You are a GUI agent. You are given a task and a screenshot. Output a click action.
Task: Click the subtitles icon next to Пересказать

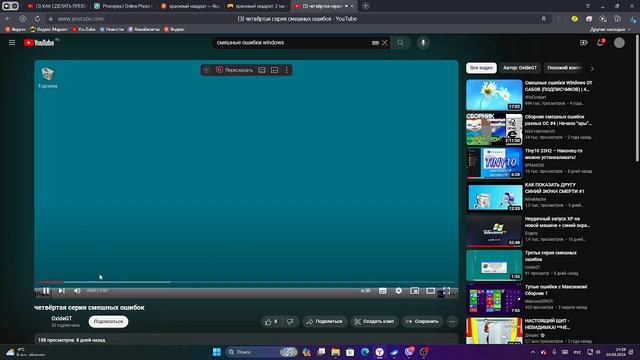pos(262,70)
